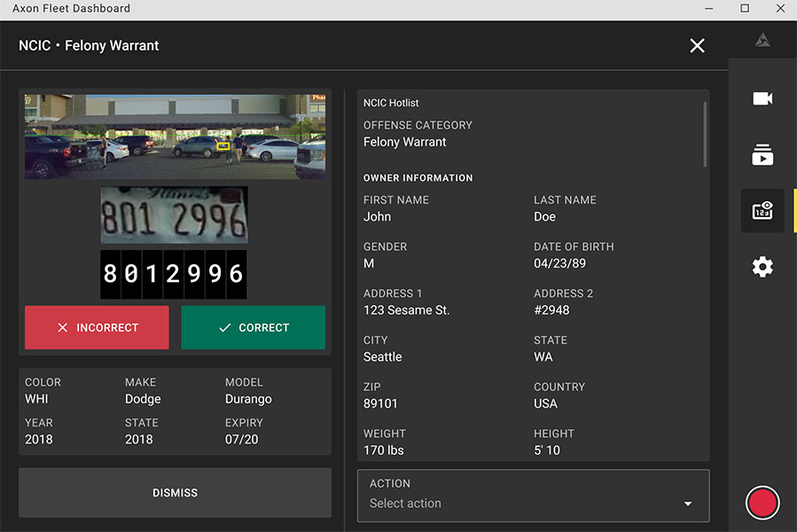
Task: Click the recognized plate number 8012996
Action: coord(174,274)
